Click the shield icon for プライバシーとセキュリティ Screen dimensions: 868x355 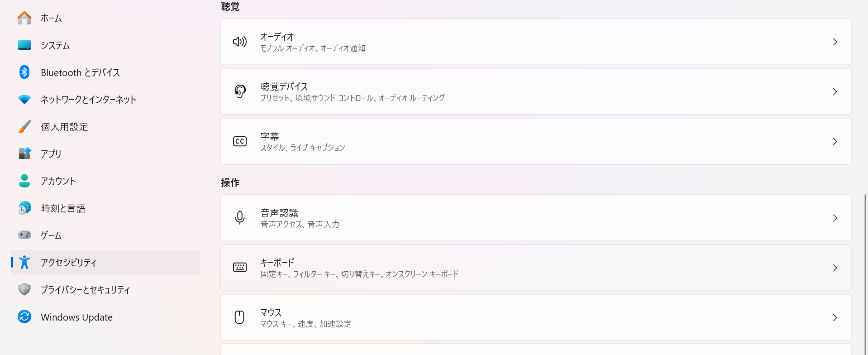(24, 289)
